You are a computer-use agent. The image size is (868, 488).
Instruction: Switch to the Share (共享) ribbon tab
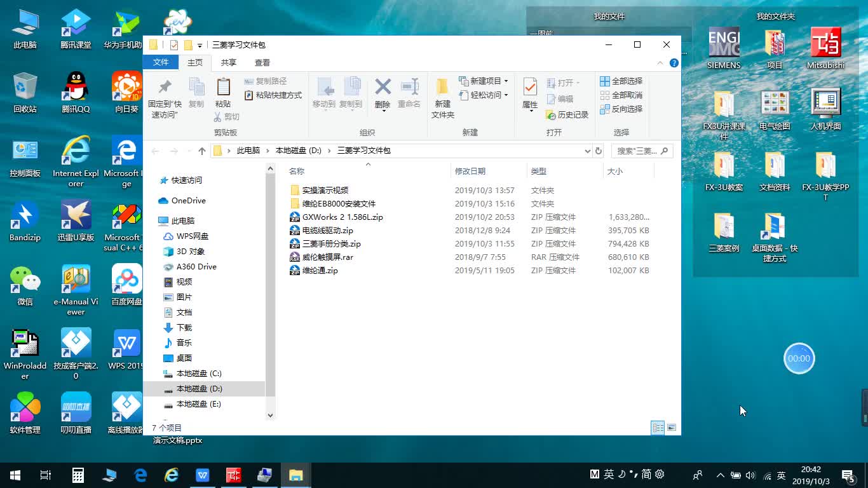coord(229,62)
